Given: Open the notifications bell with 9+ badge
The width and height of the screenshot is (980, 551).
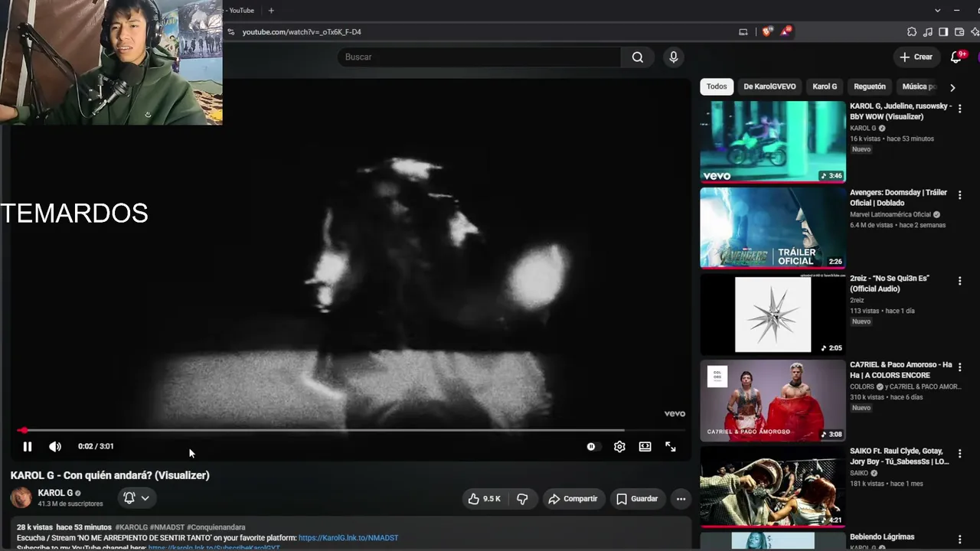Looking at the screenshot, I should (x=956, y=57).
